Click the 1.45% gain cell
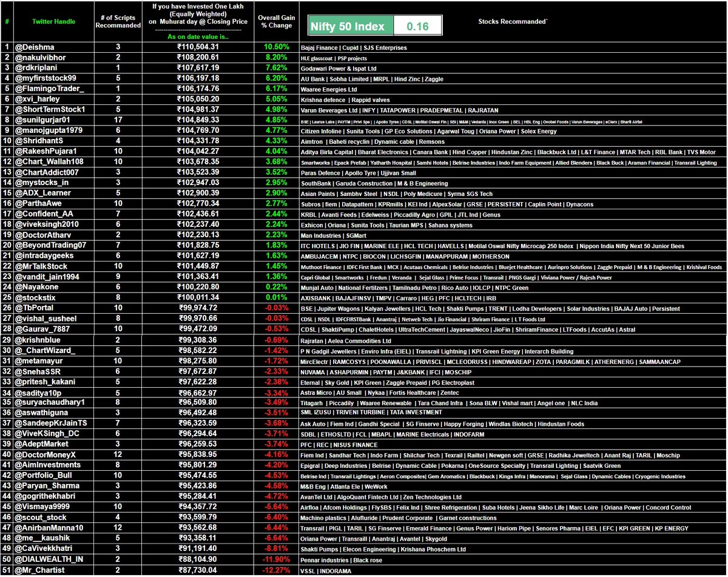The height and width of the screenshot is (577, 728). [277, 266]
